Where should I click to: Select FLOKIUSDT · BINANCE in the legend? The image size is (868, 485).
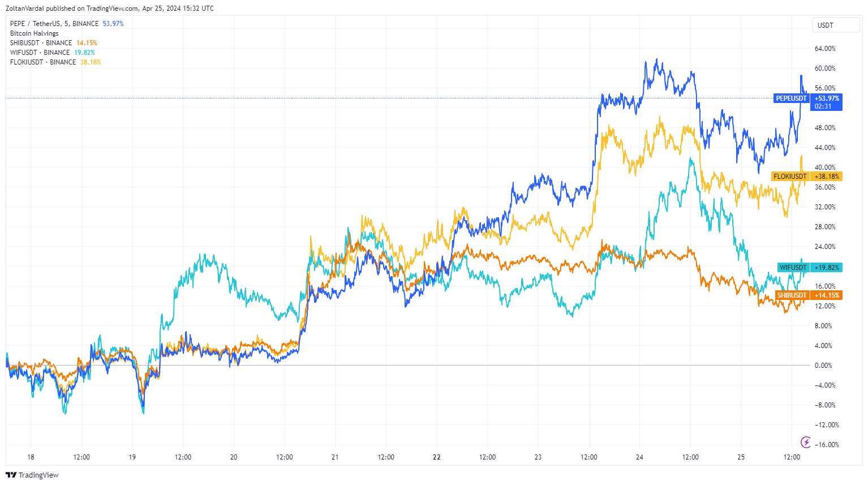pyautogui.click(x=43, y=62)
